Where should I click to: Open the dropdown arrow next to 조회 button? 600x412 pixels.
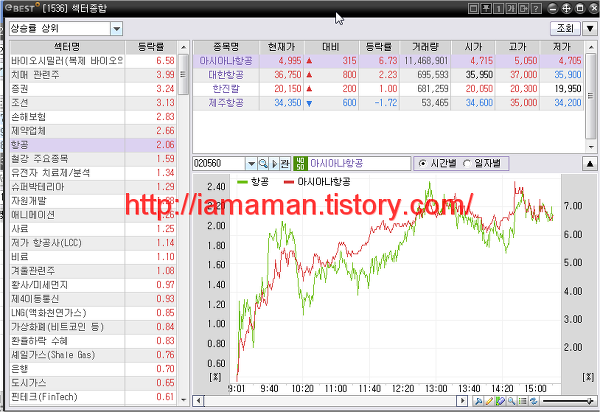point(590,29)
